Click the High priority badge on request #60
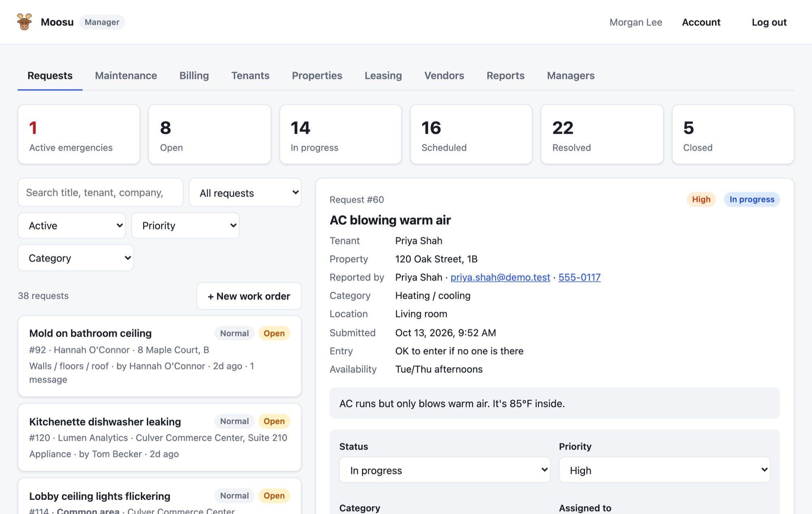The height and width of the screenshot is (514, 812). tap(701, 199)
